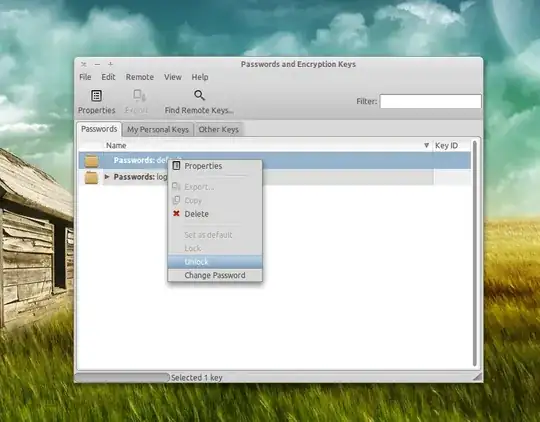The image size is (540, 422).
Task: Click the Export... context menu entry
Action: click(215, 187)
